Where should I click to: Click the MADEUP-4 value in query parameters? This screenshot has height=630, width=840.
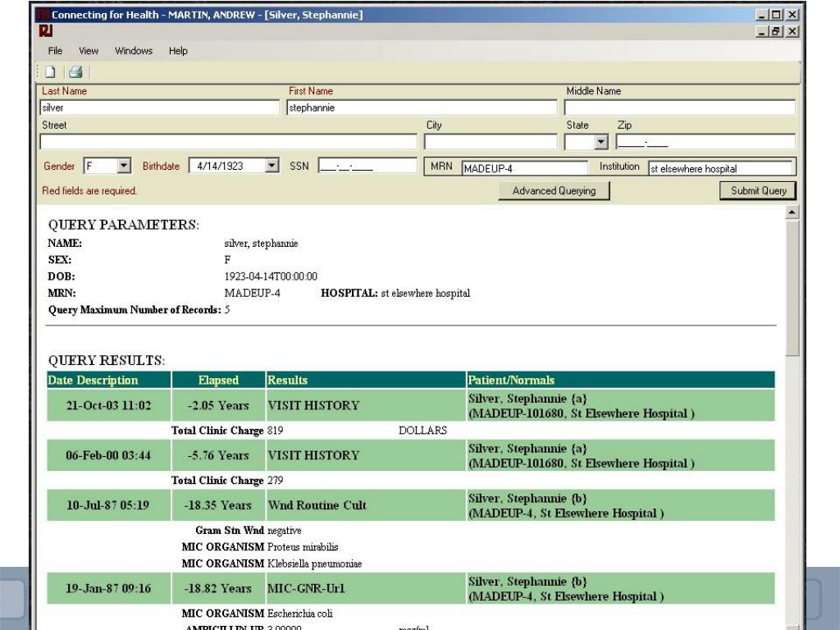253,293
